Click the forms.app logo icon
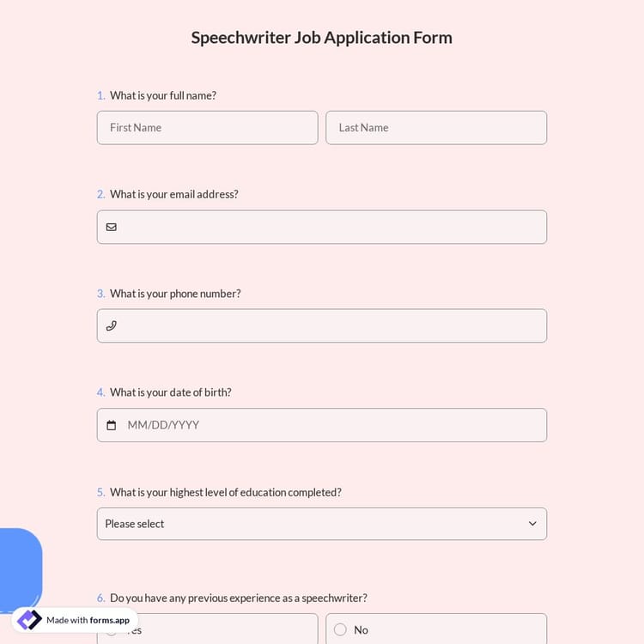The width and height of the screenshot is (644, 644). click(29, 620)
